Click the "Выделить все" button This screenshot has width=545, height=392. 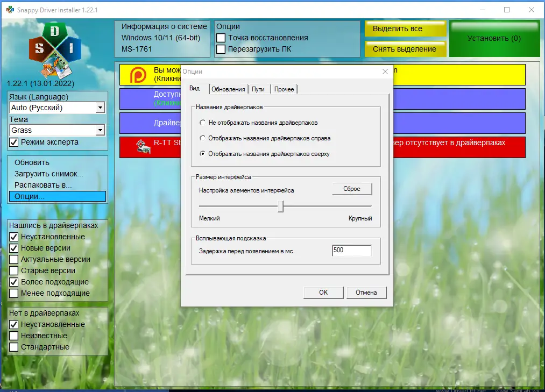click(404, 28)
